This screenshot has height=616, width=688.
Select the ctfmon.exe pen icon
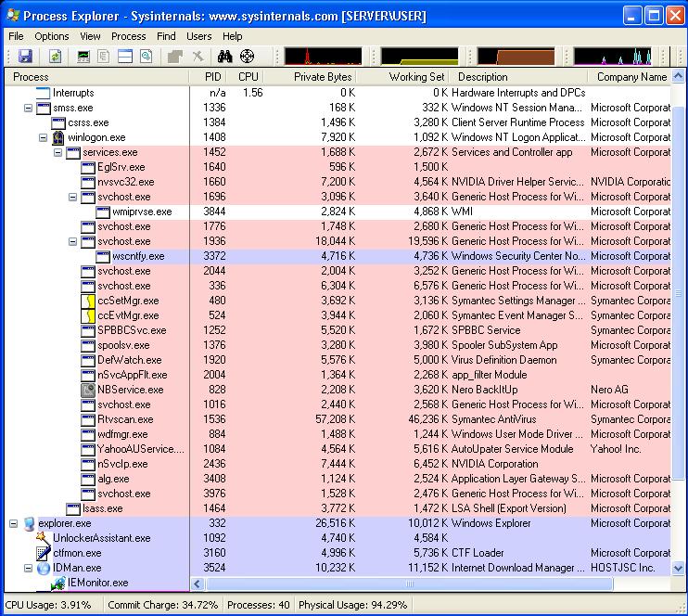pyautogui.click(x=43, y=553)
